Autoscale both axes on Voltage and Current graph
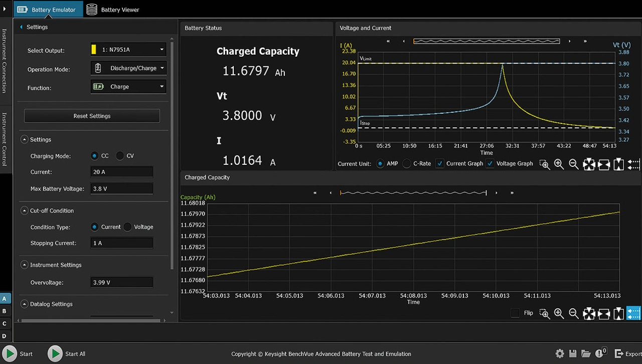642x364 pixels. pyautogui.click(x=589, y=164)
